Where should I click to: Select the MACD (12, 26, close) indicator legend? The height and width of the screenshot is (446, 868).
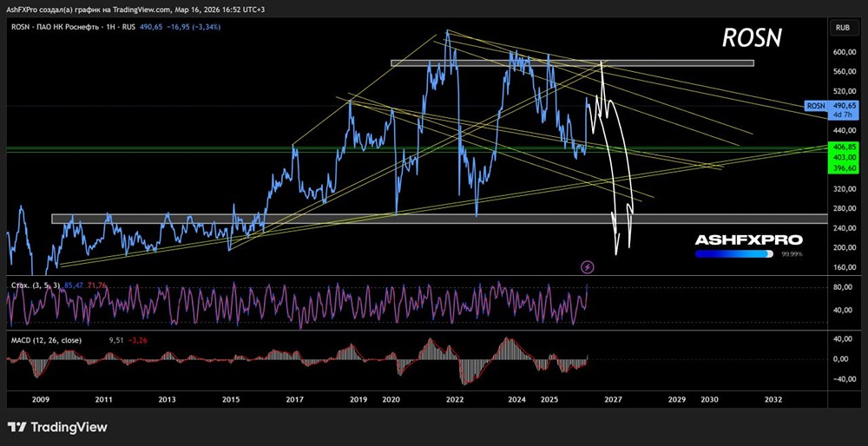tap(47, 340)
